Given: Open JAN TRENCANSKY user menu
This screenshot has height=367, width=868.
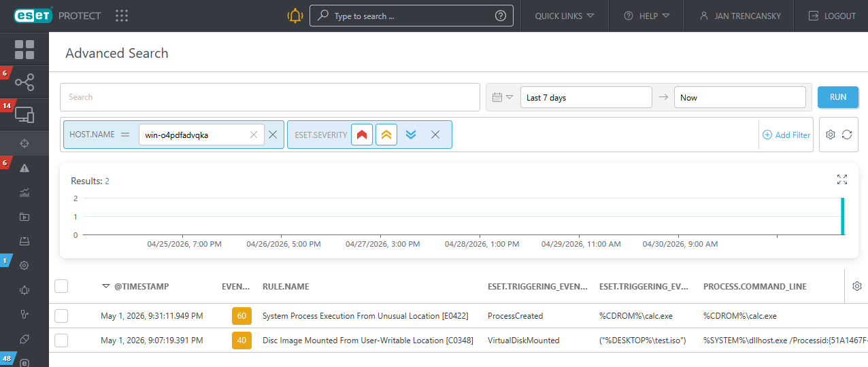Looking at the screenshot, I should click(739, 16).
